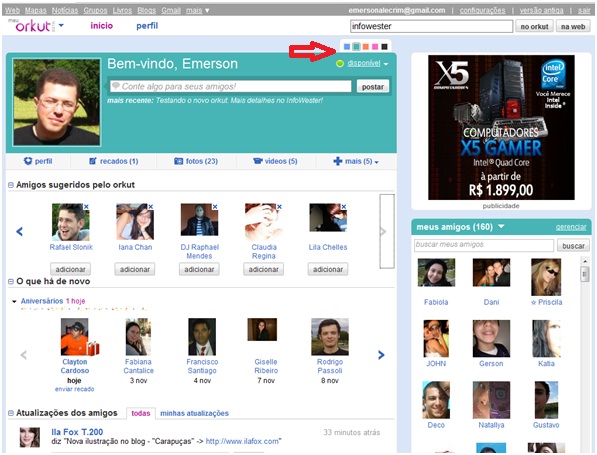The image size is (597, 455).
Task: Select the orange theme color swatch
Action: pos(366,46)
